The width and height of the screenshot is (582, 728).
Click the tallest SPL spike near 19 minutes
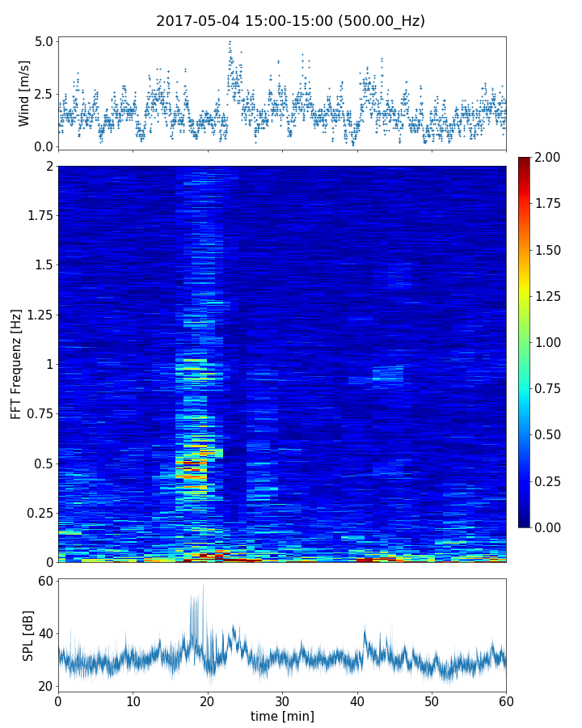click(203, 587)
